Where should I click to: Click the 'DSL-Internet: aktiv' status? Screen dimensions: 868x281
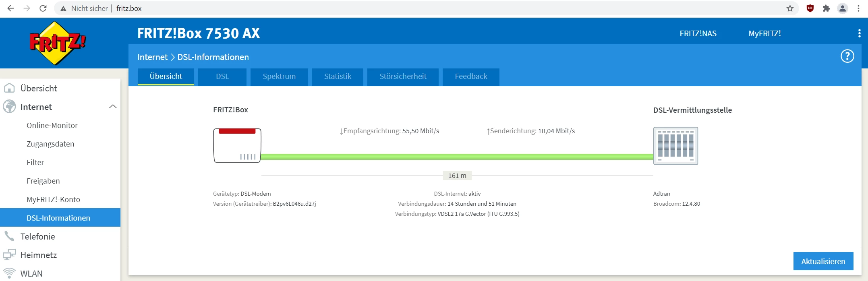[457, 194]
